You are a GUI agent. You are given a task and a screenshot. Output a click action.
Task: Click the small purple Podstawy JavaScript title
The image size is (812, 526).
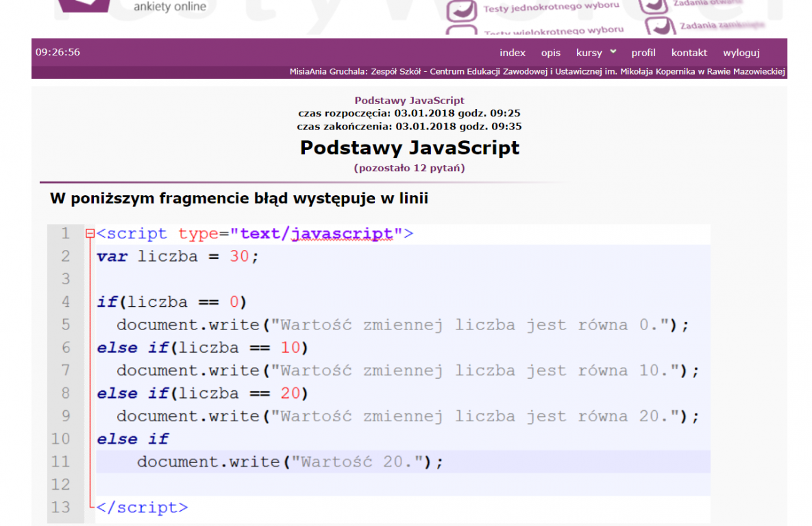(x=409, y=101)
